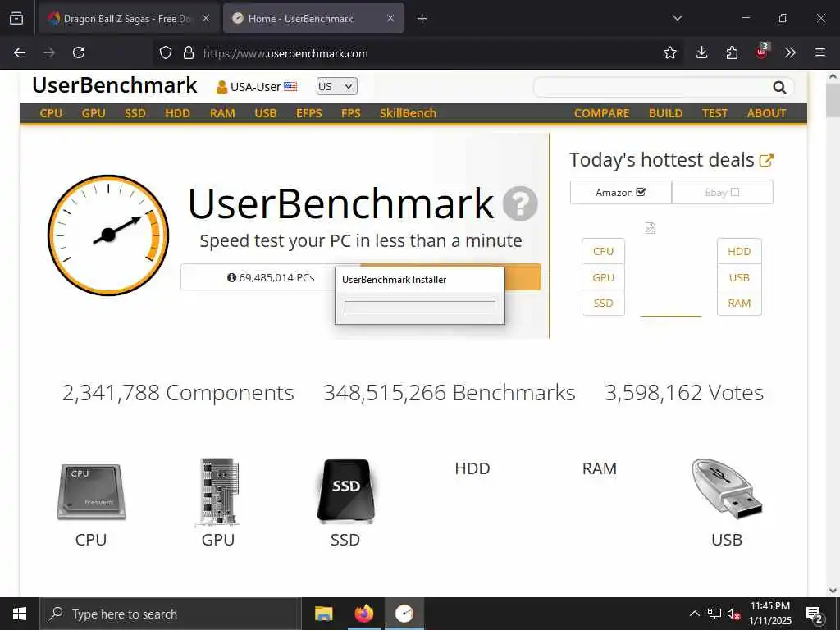The height and width of the screenshot is (630, 840).
Task: Switch to the Dragon Ball Z Sagas tab
Action: point(127,18)
